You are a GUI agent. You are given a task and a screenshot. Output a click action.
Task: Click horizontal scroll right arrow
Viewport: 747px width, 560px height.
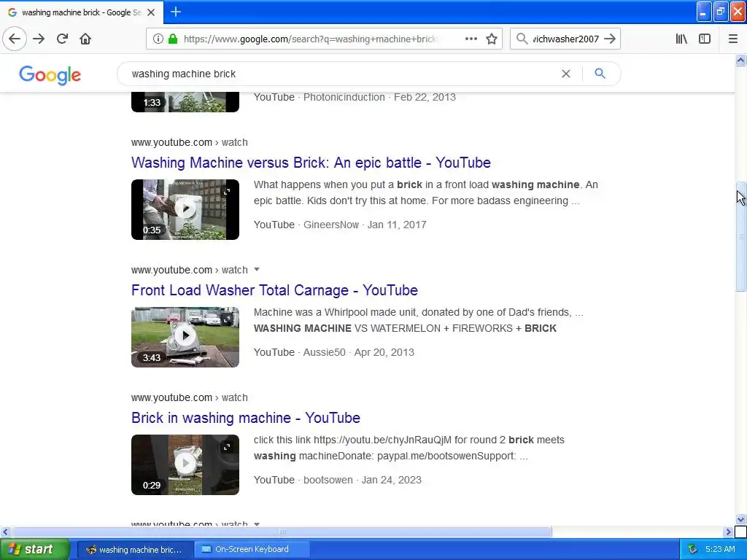click(728, 532)
